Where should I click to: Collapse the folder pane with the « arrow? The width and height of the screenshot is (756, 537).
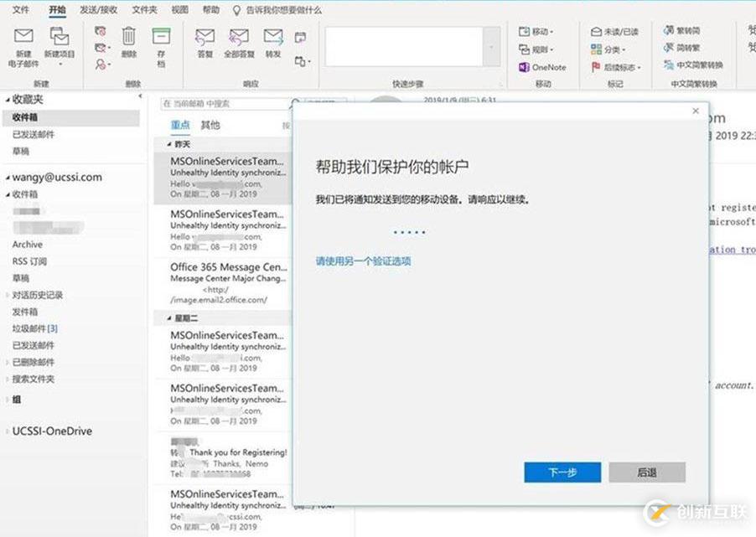139,96
